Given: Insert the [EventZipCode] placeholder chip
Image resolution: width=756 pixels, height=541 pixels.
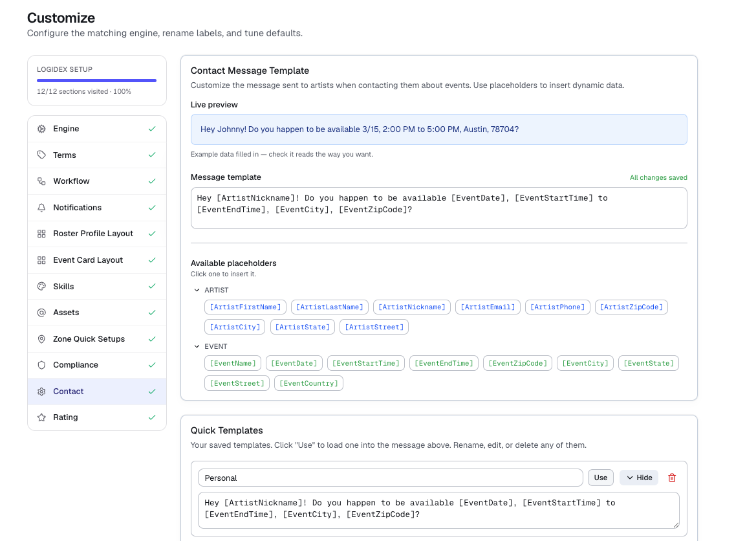Looking at the screenshot, I should click(x=517, y=364).
